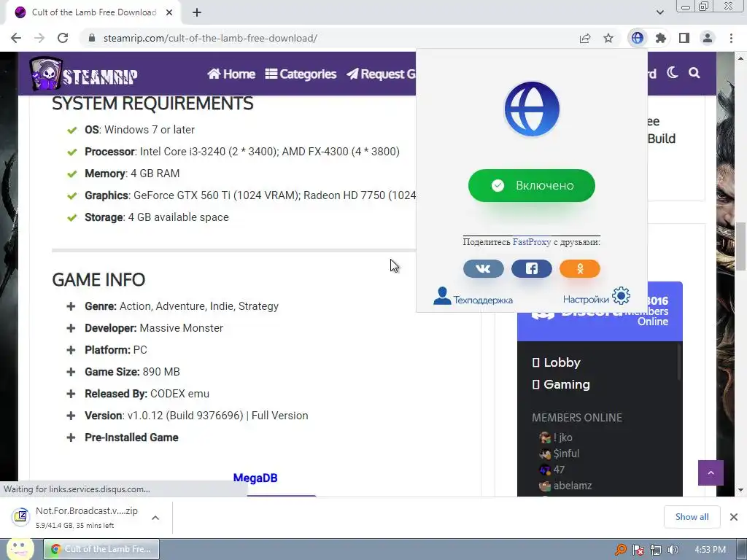Screen dimensions: 747x560
Task: View site security lock icon
Action: [x=92, y=38]
